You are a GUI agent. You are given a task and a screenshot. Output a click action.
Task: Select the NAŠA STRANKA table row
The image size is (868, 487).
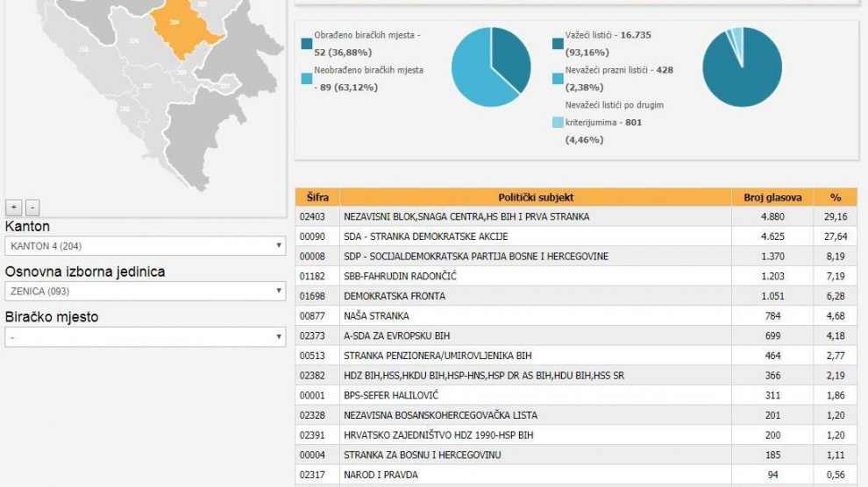536,316
